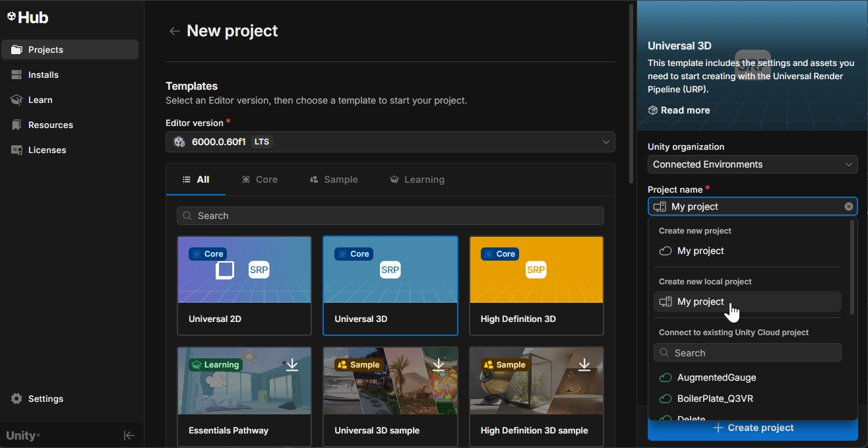Screen dimensions: 868x448
Task: Select the Universal 2D template thumbnail
Action: click(244, 270)
